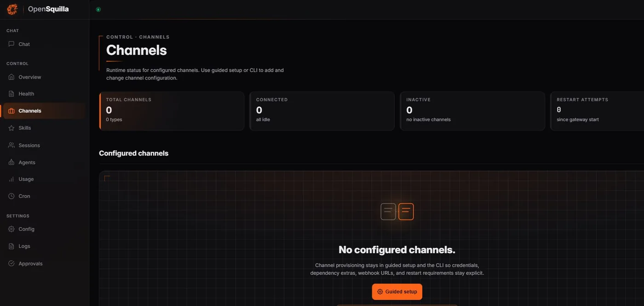The width and height of the screenshot is (644, 306).
Task: Click the Inactive stat card
Action: point(472,111)
